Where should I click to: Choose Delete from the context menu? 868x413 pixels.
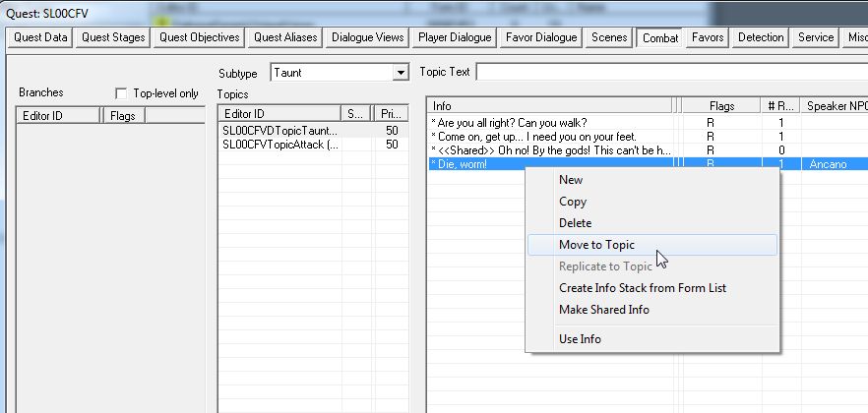pos(651,223)
